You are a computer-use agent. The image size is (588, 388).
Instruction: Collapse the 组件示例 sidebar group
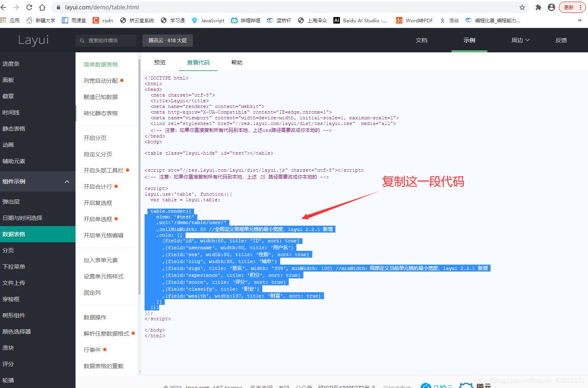tap(38, 181)
